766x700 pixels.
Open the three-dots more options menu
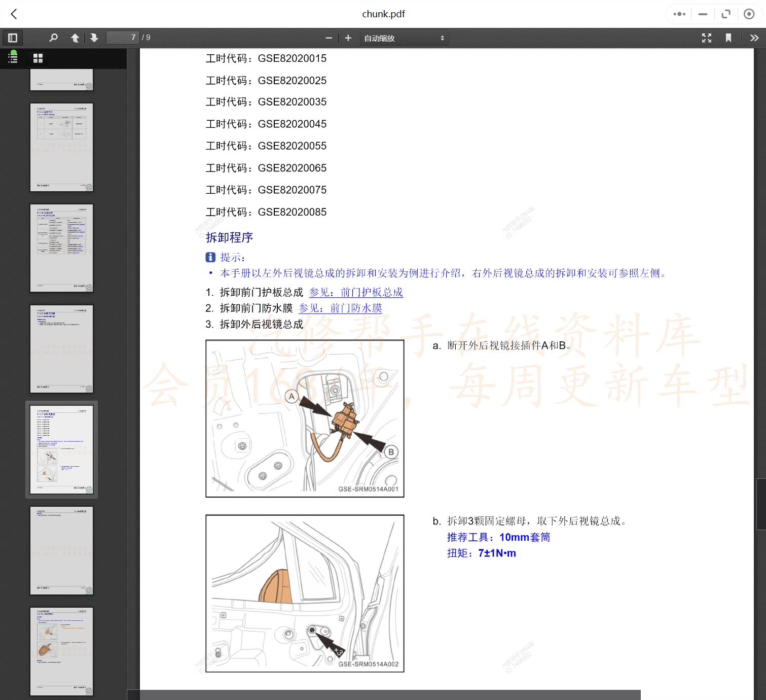[x=679, y=14]
